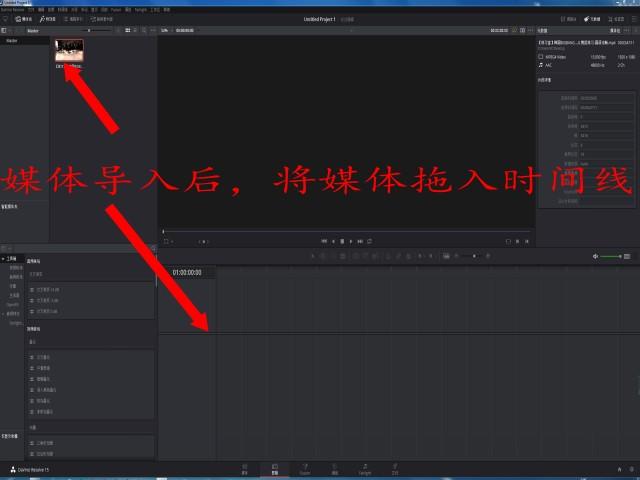The height and width of the screenshot is (480, 640).
Task: Adjust the timeline zoom slider
Action: tap(472, 256)
